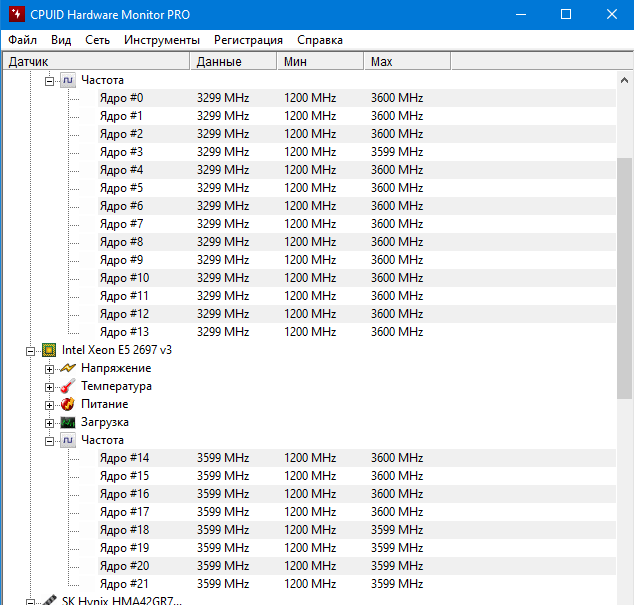The height and width of the screenshot is (605, 634).
Task: Expand the Температура node
Action: (x=49, y=387)
